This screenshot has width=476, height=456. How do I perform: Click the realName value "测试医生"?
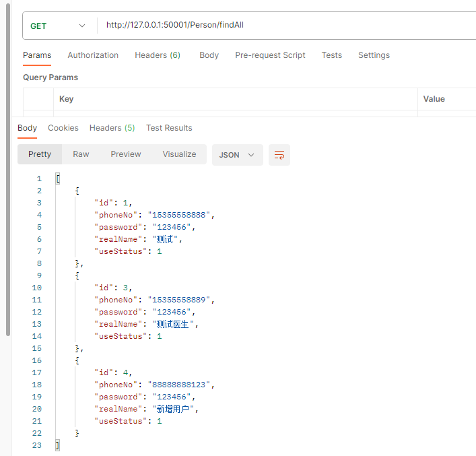pos(172,324)
